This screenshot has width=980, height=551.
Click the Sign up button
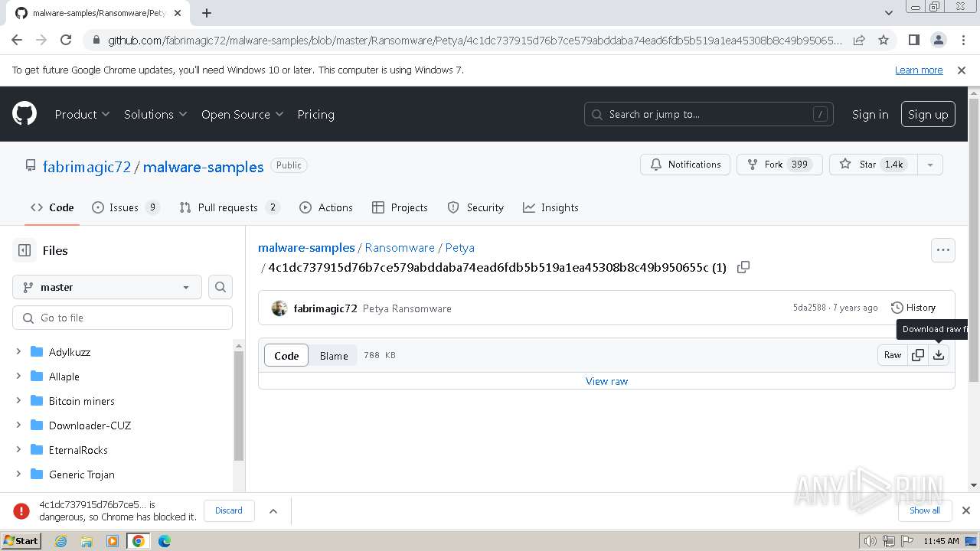point(928,114)
